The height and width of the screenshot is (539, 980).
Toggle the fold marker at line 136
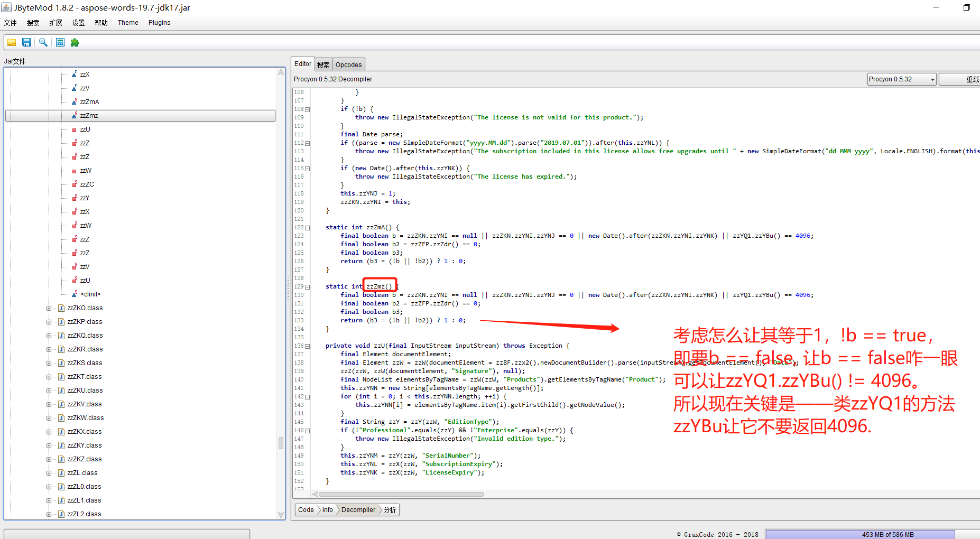[307, 346]
